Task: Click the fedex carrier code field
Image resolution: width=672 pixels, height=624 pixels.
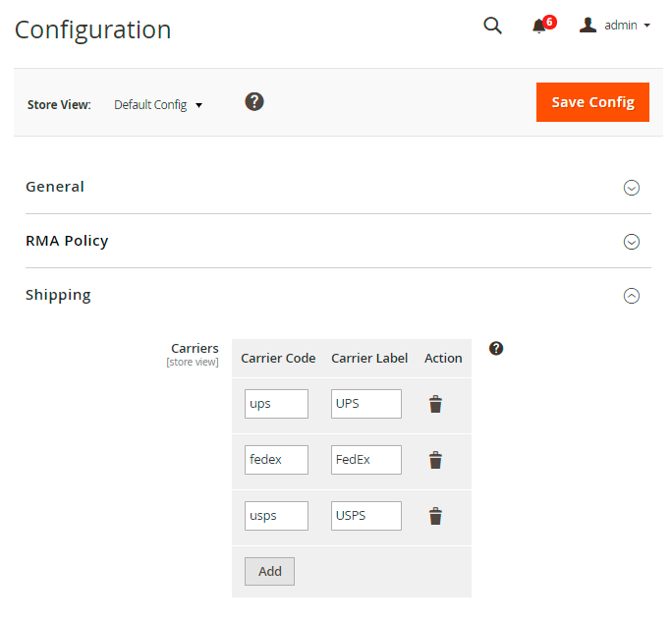Action: coord(276,460)
